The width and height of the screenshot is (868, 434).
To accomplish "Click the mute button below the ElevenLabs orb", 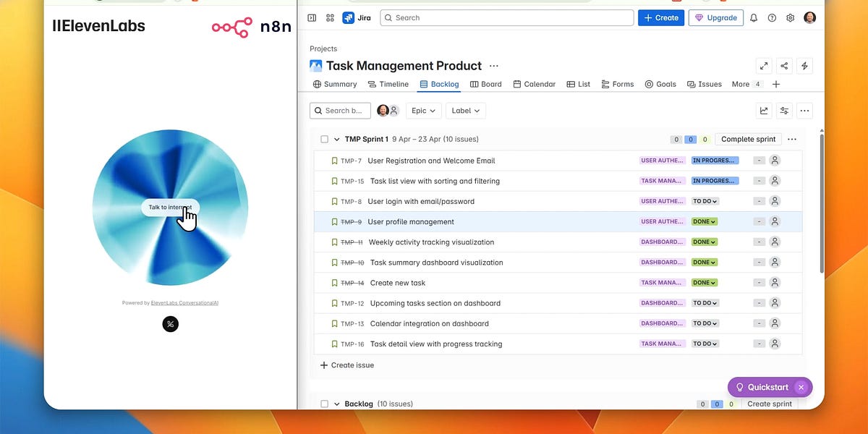I will (170, 324).
